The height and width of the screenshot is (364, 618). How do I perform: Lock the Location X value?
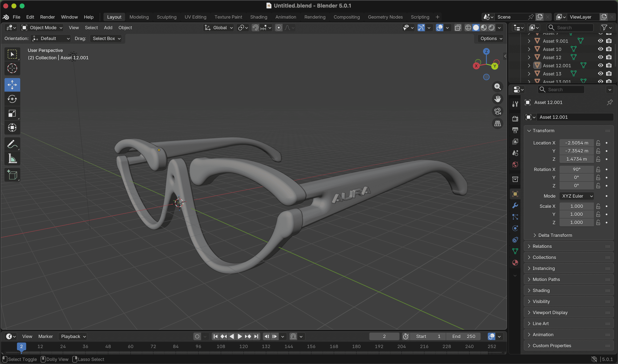pyautogui.click(x=598, y=143)
